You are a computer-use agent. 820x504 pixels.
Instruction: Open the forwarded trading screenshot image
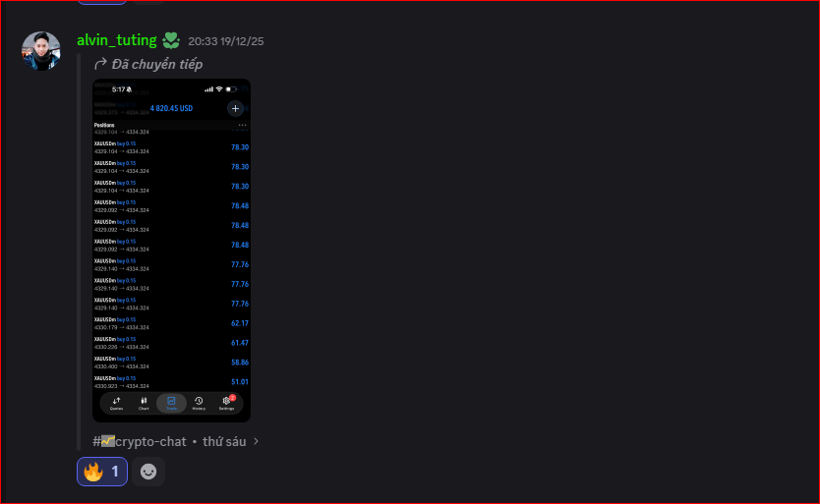(171, 251)
